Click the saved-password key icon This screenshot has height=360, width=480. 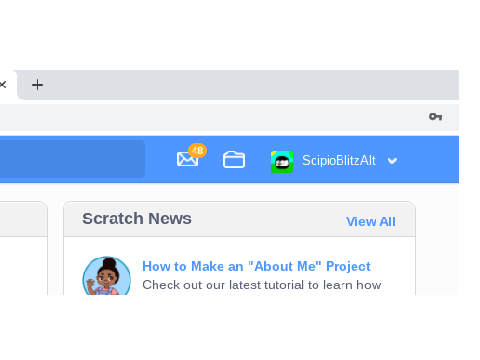tap(435, 117)
